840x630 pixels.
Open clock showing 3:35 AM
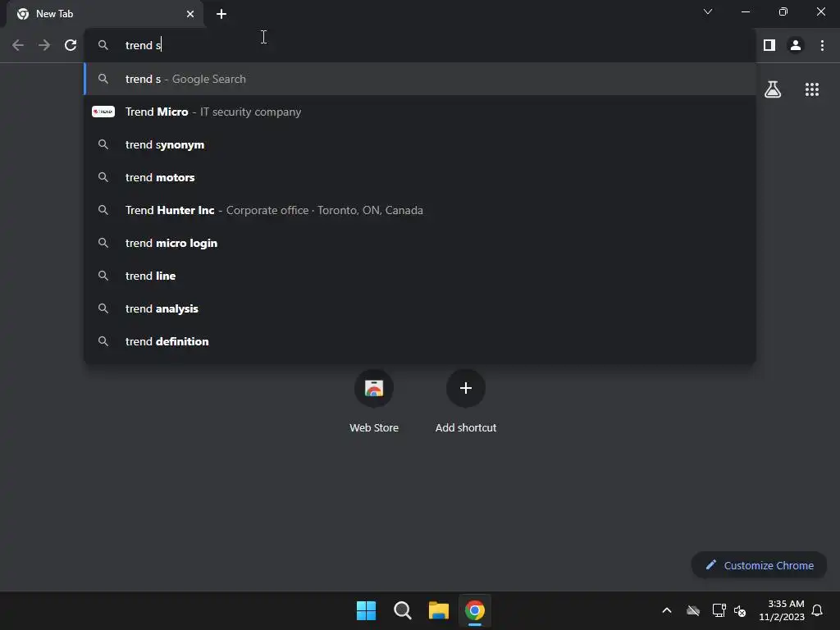[782, 610]
